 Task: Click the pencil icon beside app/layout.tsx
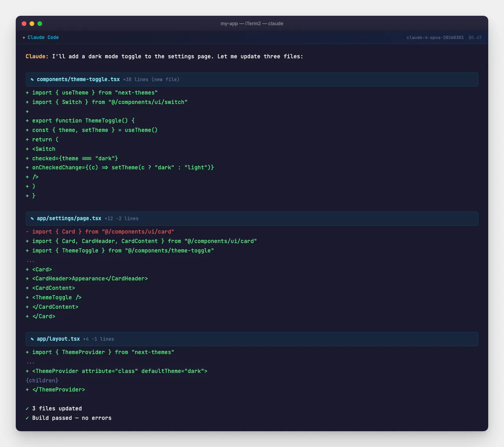[x=32, y=339]
